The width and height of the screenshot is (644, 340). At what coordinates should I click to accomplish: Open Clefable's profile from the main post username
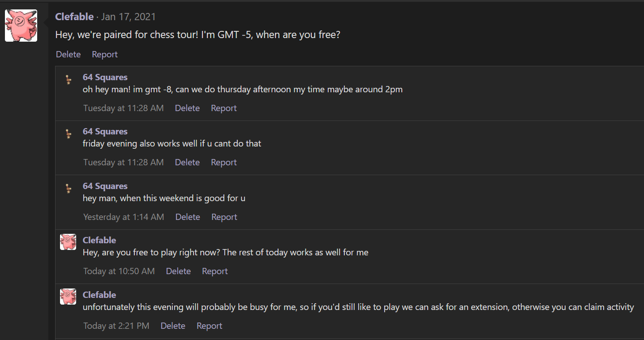pos(74,17)
